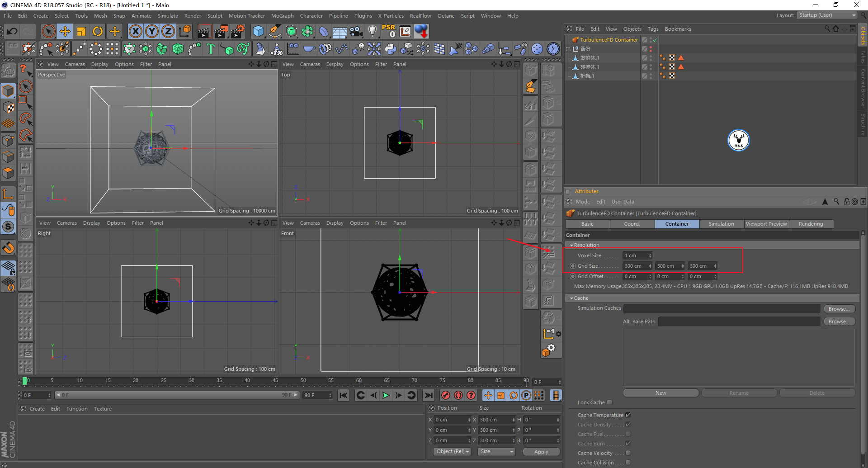Image resolution: width=868 pixels, height=468 pixels.
Task: Toggle X axis lock
Action: point(135,31)
